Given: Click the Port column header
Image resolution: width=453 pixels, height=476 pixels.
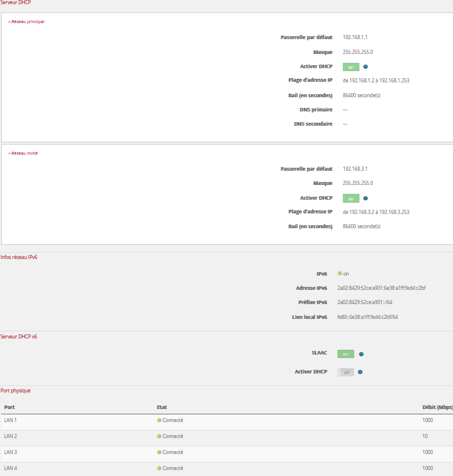Looking at the screenshot, I should (9, 407).
